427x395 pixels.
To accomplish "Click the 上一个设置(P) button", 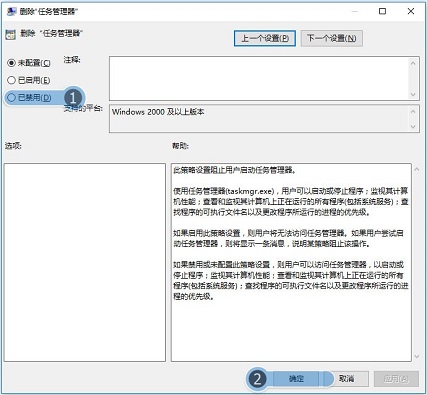I will point(265,38).
